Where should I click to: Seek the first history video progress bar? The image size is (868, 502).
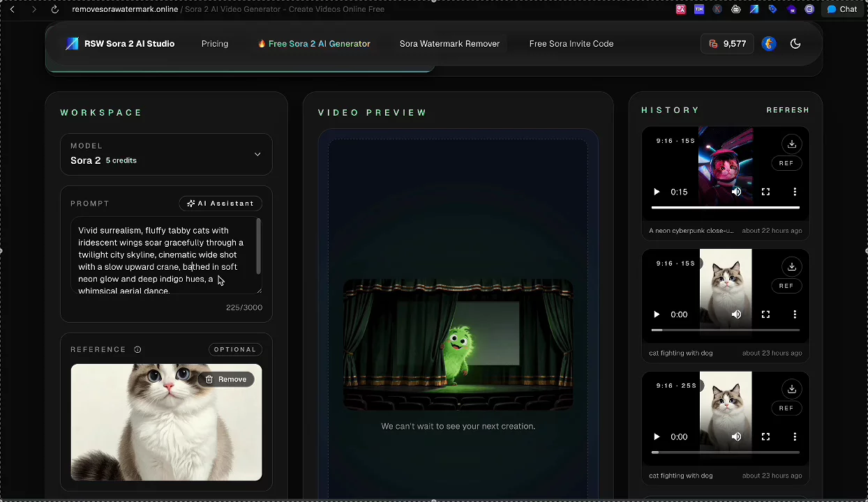725,207
